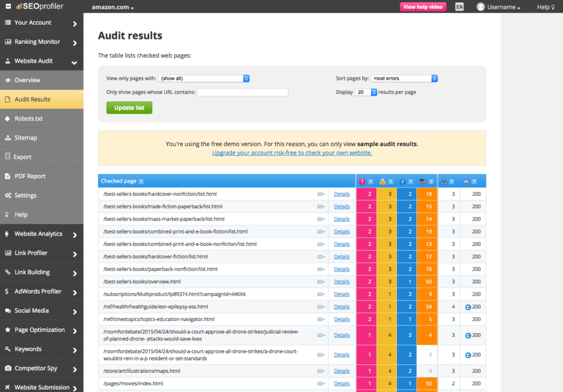Viewport: 563px width, 392px height.
Task: Click the blue info icon in table header
Action: 402,181
